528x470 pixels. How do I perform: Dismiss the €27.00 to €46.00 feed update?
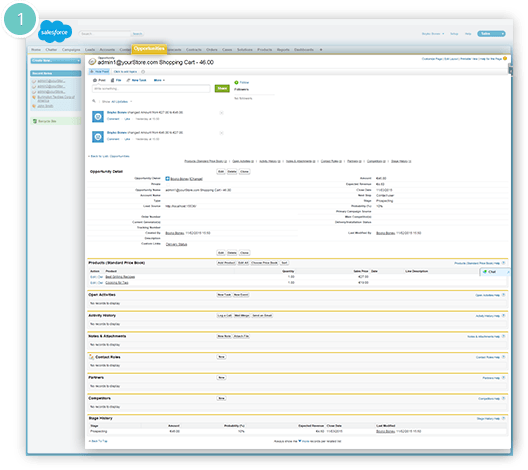222,113
